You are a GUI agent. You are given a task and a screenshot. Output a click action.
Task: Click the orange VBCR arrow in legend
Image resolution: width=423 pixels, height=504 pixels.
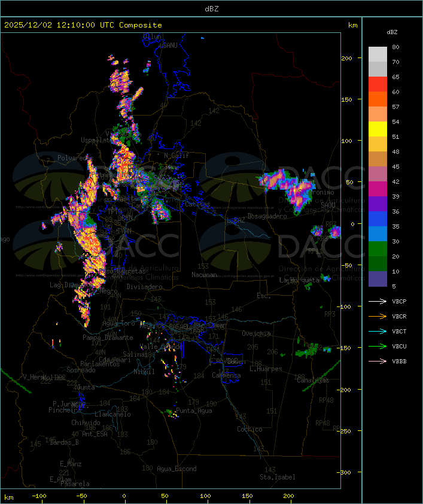click(x=378, y=316)
